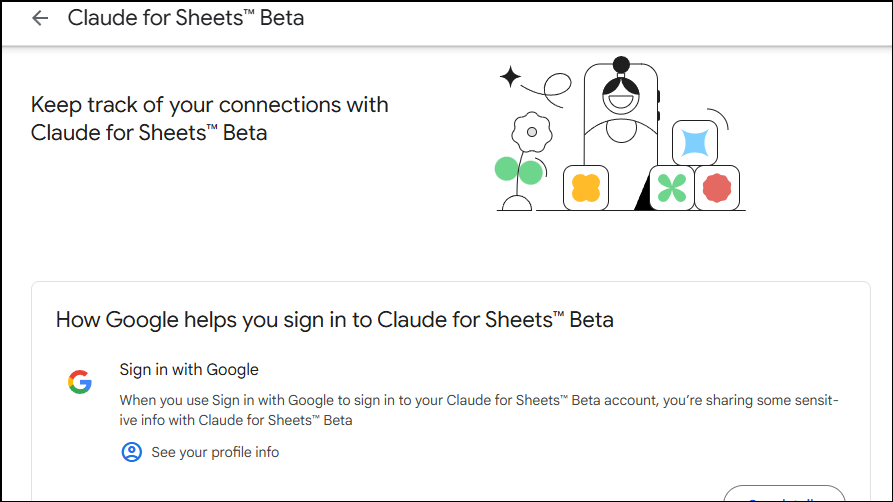
Task: Click the profile info person icon
Action: pyautogui.click(x=131, y=452)
